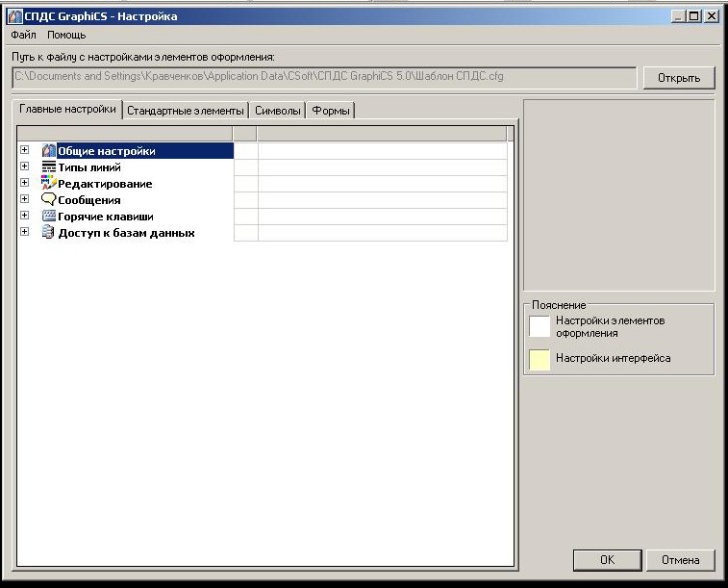Click the Настройки интерфейса legend text
This screenshot has height=588, width=728.
613,358
